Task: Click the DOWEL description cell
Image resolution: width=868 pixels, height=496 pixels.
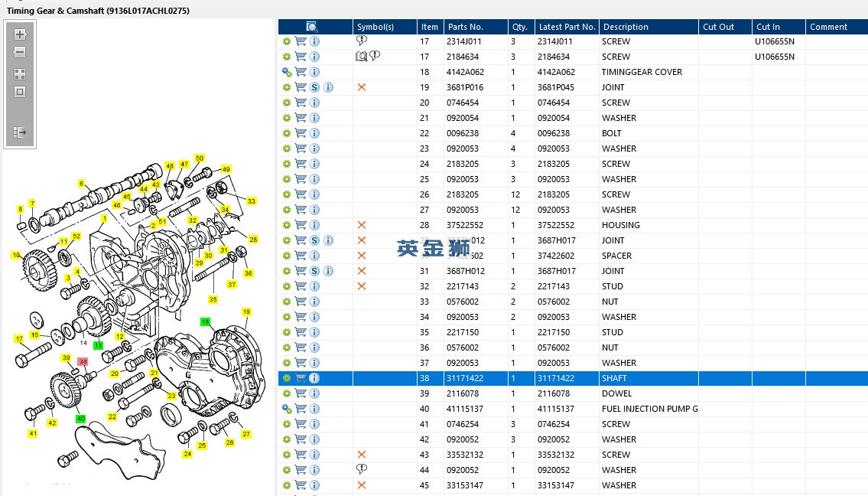Action: (616, 393)
